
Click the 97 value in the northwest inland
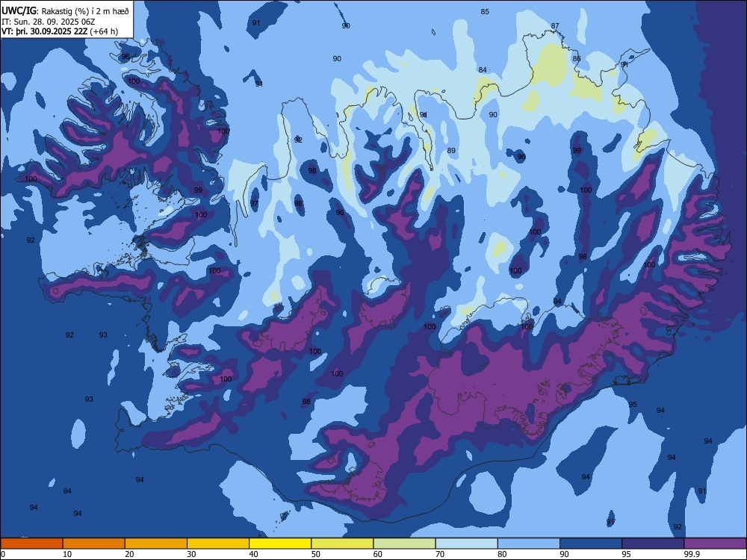(254, 203)
